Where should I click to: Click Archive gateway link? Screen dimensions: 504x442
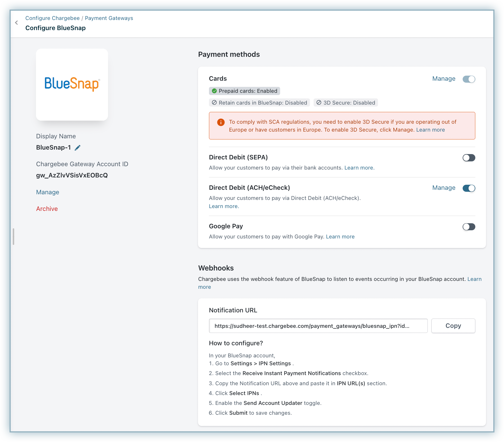[x=47, y=209]
